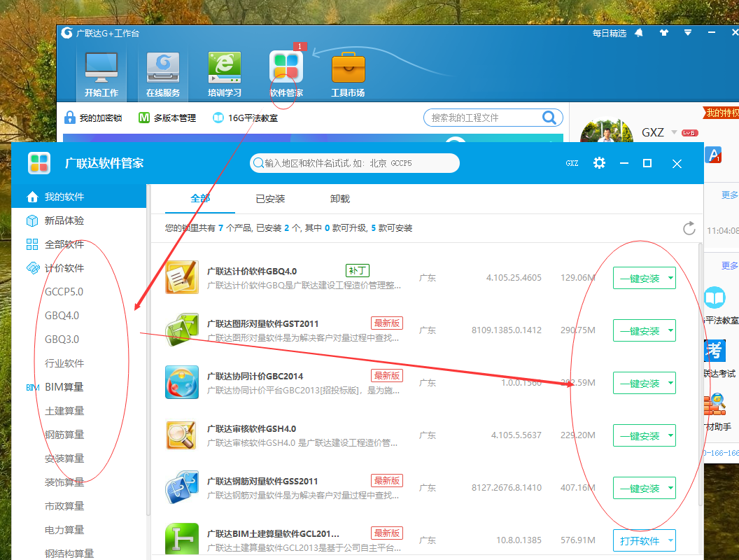
Task: Click 一键安装 for GSH4.0
Action: pos(639,435)
